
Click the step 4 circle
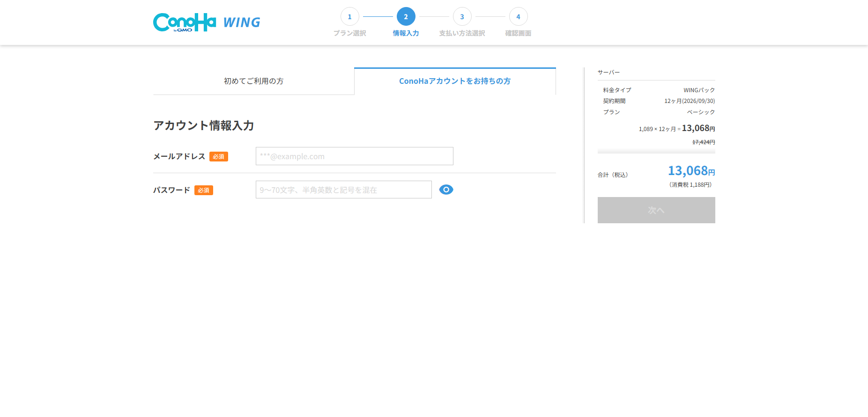518,17
